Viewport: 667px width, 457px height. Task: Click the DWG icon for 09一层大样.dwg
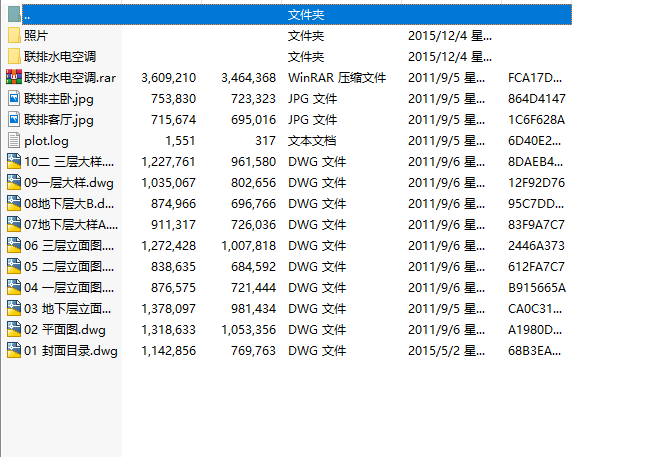pos(13,182)
